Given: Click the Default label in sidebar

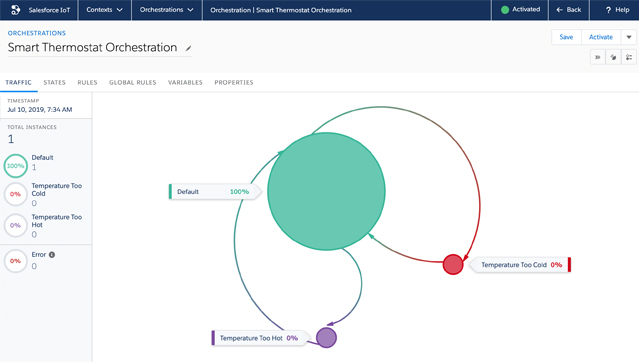Looking at the screenshot, I should 42,157.
